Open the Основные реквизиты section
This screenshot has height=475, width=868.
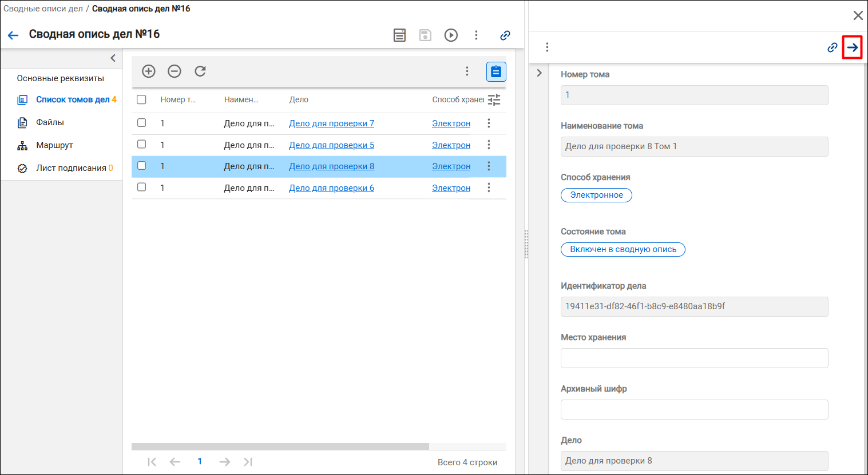(61, 78)
